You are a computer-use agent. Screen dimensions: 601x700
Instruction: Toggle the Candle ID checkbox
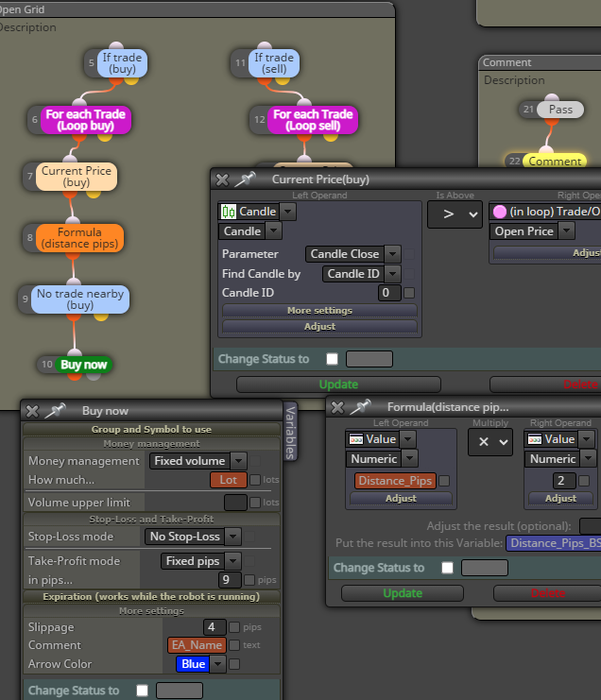click(x=409, y=293)
